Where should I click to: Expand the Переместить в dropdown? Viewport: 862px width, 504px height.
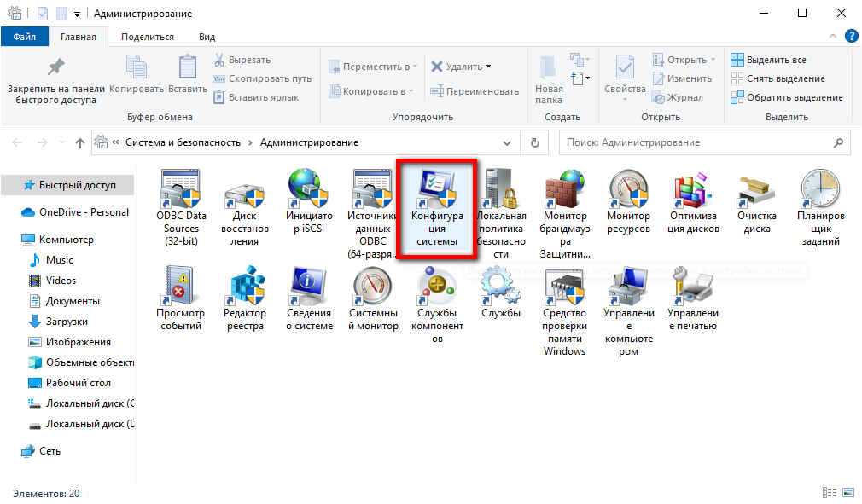(372, 67)
